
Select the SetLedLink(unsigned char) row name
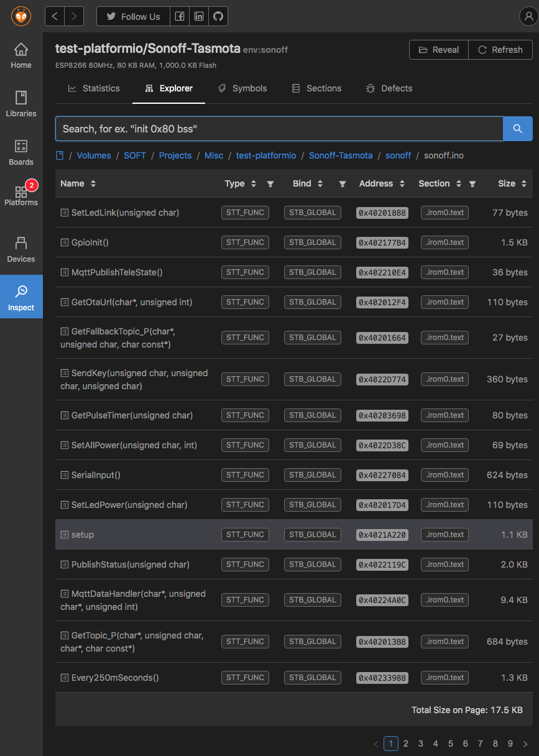[x=125, y=213]
